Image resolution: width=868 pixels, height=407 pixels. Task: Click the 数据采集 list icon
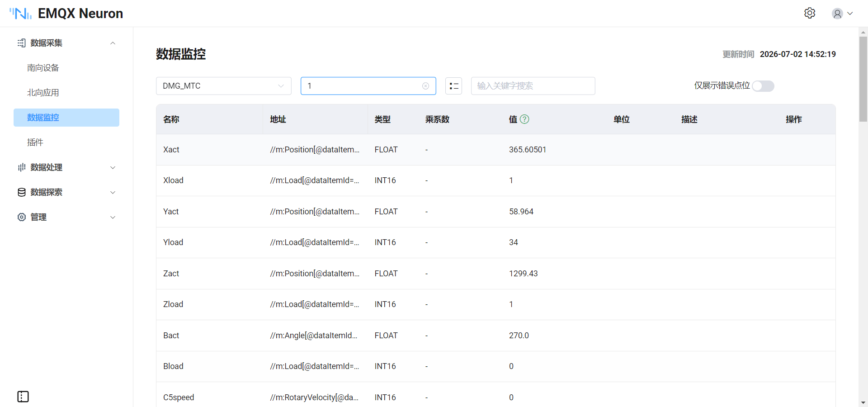[22, 43]
